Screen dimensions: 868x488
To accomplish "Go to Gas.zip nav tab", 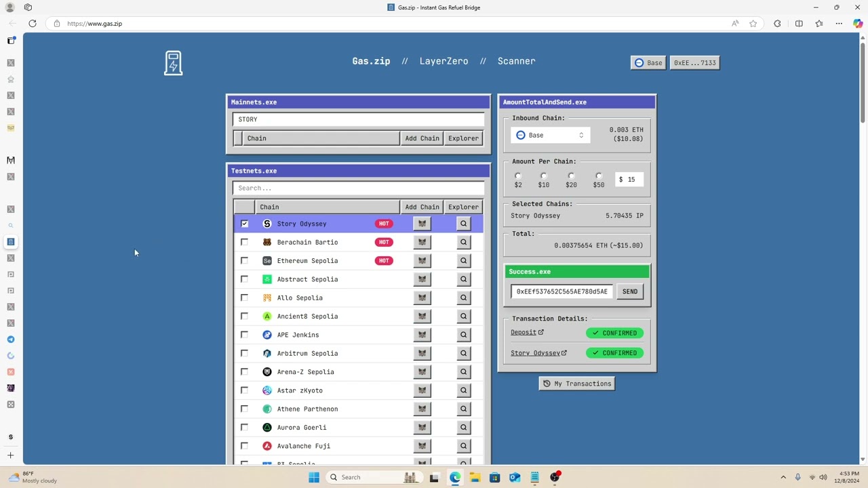I will [371, 61].
